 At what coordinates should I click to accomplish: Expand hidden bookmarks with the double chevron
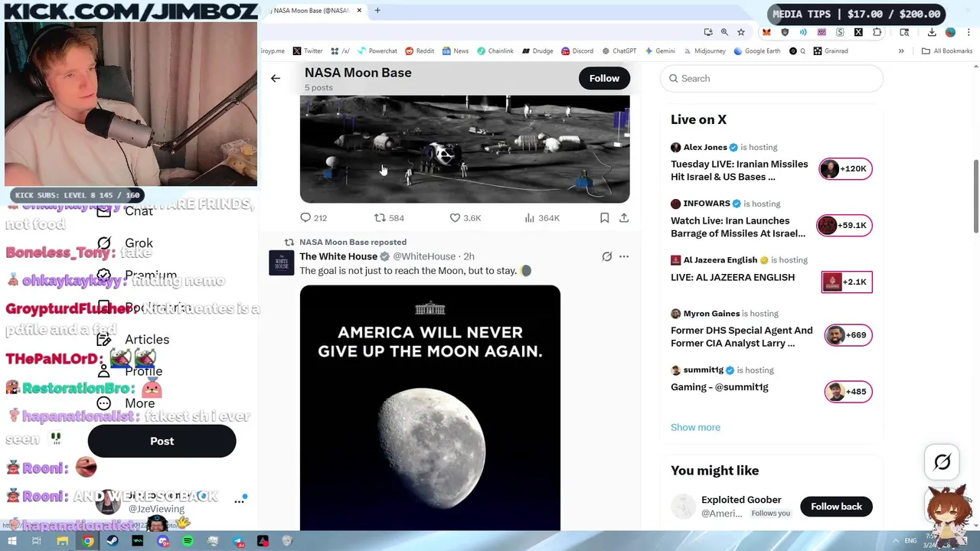[x=901, y=51]
